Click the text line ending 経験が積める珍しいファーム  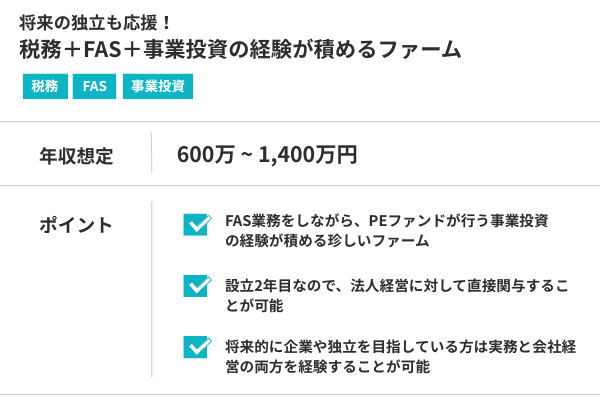tap(327, 241)
